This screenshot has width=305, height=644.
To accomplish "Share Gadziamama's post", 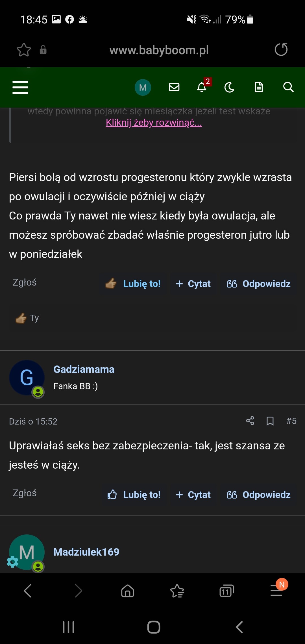I will click(x=250, y=421).
